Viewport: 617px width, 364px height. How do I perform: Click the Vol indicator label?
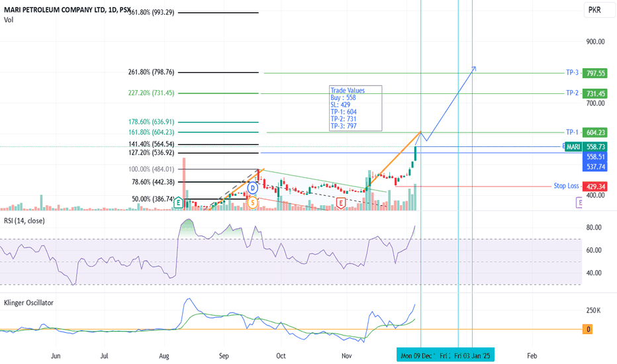tap(9, 20)
